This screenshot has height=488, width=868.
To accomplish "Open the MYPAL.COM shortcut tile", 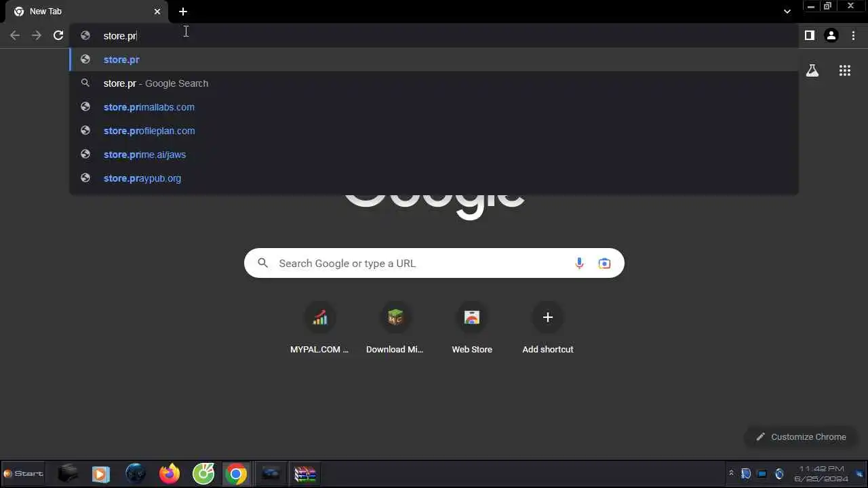I will coord(319,329).
